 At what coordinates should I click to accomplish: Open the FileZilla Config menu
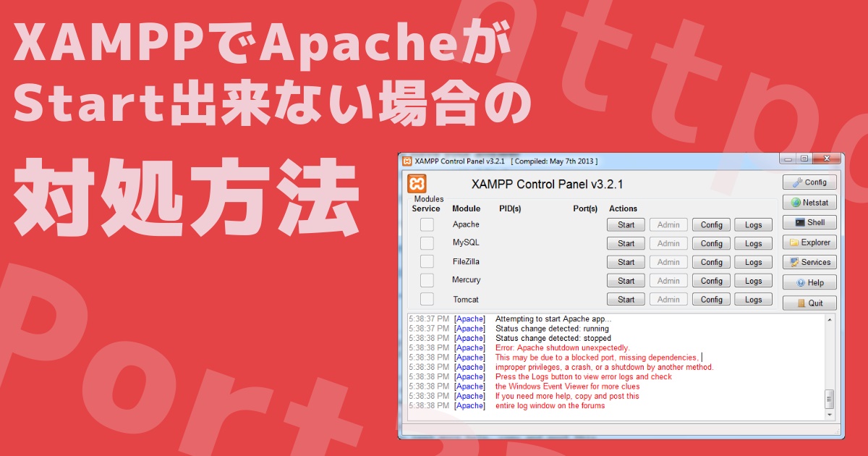pyautogui.click(x=711, y=263)
